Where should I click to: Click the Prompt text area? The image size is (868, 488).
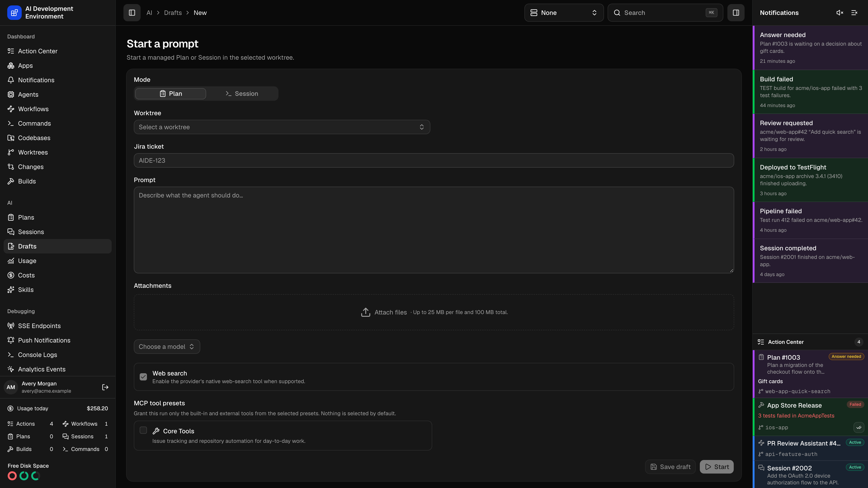pyautogui.click(x=434, y=230)
